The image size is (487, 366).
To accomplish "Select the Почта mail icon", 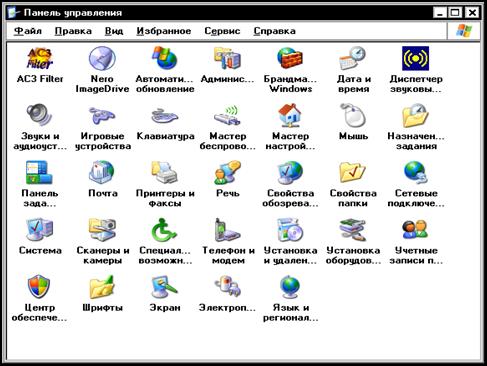I will pos(102,172).
